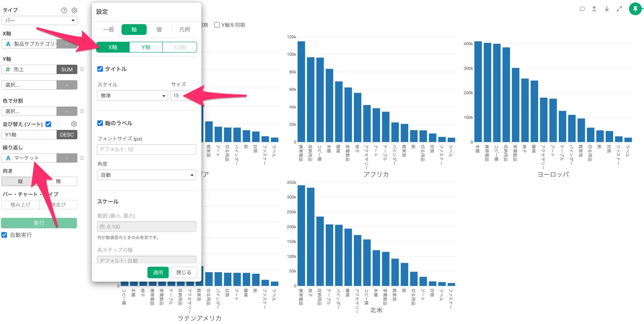This screenshot has width=644, height=324.
Task: Click the green pin button
Action: [x=635, y=9]
